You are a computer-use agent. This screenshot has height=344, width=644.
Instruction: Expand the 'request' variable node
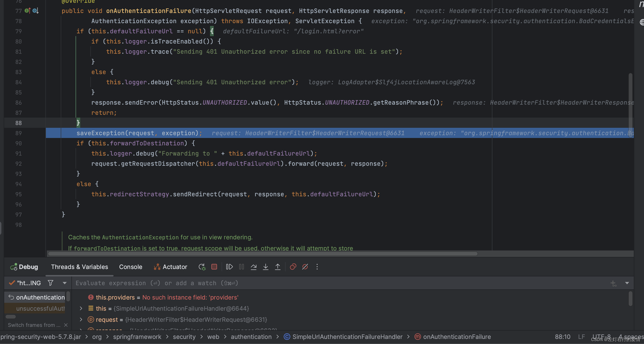81,319
